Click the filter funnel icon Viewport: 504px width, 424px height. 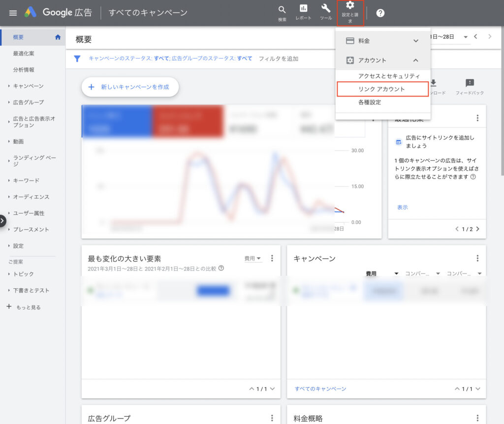77,59
